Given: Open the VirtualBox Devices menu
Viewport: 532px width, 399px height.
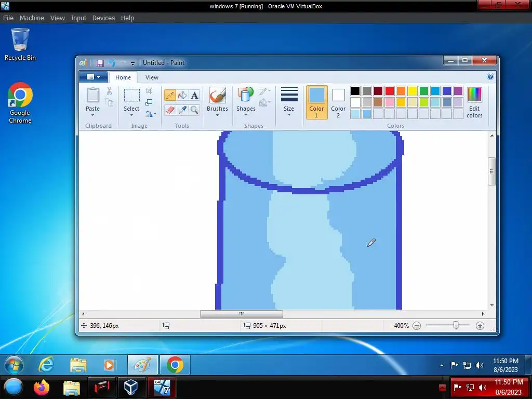Looking at the screenshot, I should (x=103, y=18).
